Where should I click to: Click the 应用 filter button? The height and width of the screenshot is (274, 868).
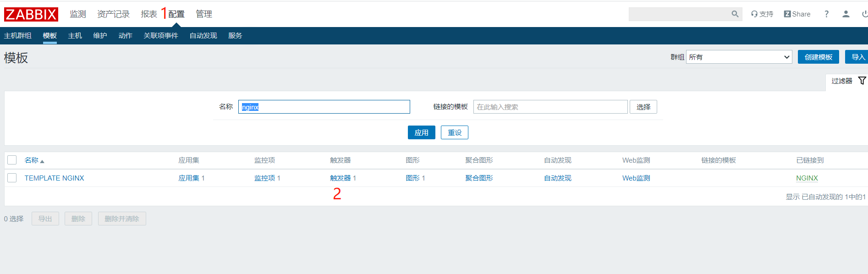point(421,132)
